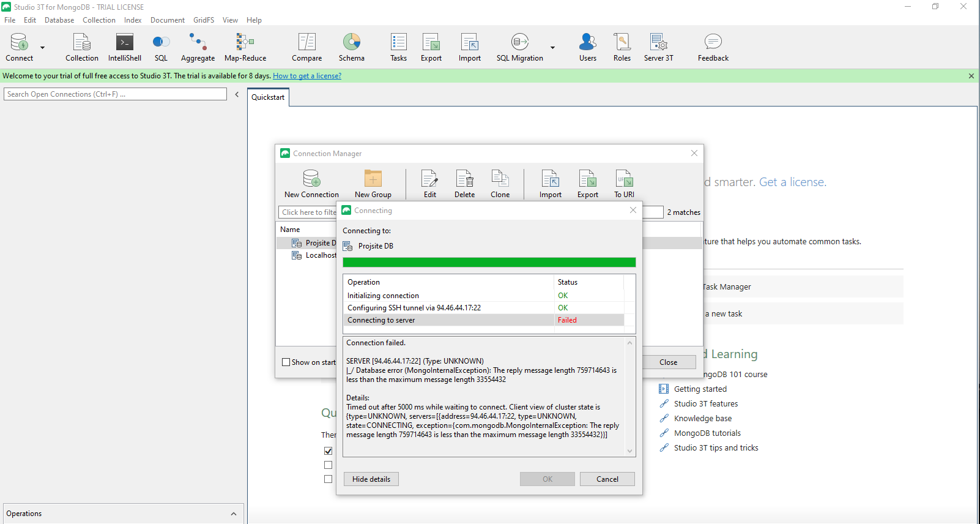Uncheck the checked Quickstart checkbox
This screenshot has height=524, width=980.
pyautogui.click(x=329, y=451)
